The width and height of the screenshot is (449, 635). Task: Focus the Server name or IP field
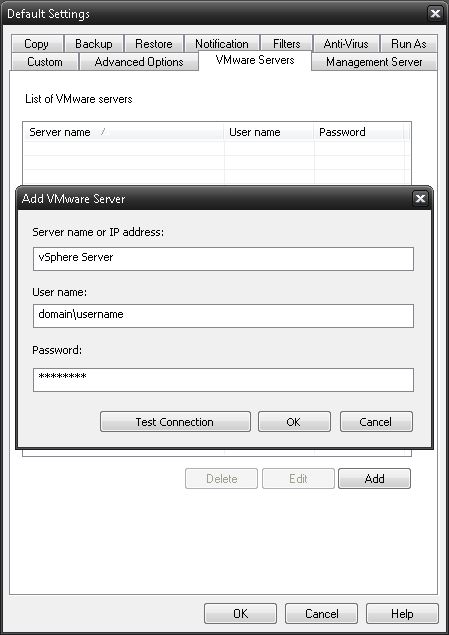[x=223, y=259]
